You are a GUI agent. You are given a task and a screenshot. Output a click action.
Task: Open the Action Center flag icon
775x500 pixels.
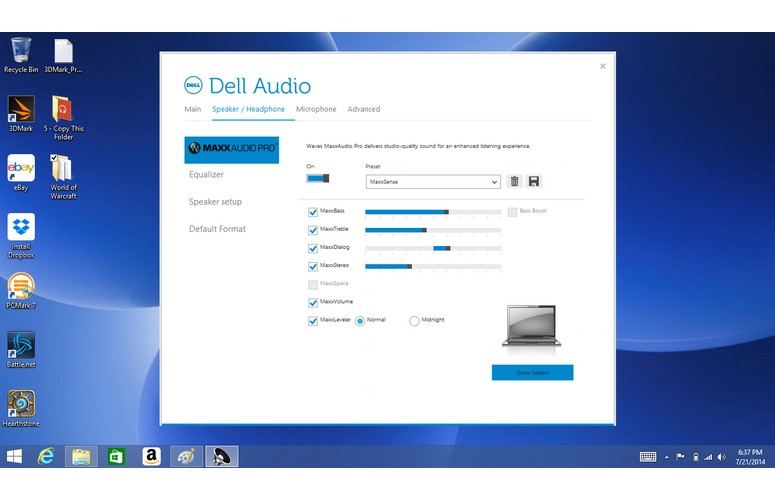[681, 457]
